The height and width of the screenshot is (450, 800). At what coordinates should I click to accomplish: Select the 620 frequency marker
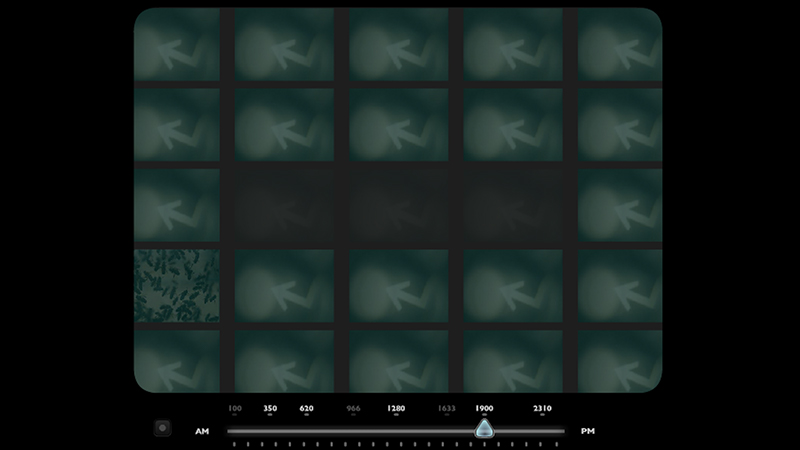307,409
